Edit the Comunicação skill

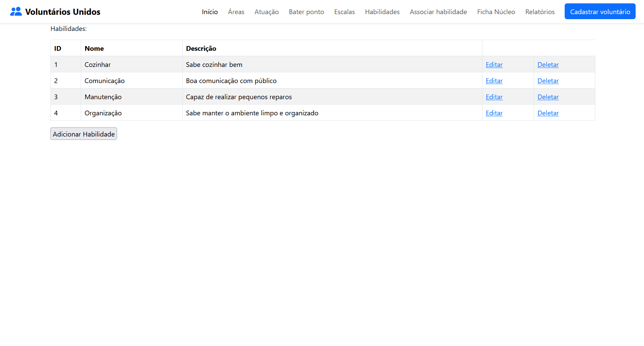(494, 80)
